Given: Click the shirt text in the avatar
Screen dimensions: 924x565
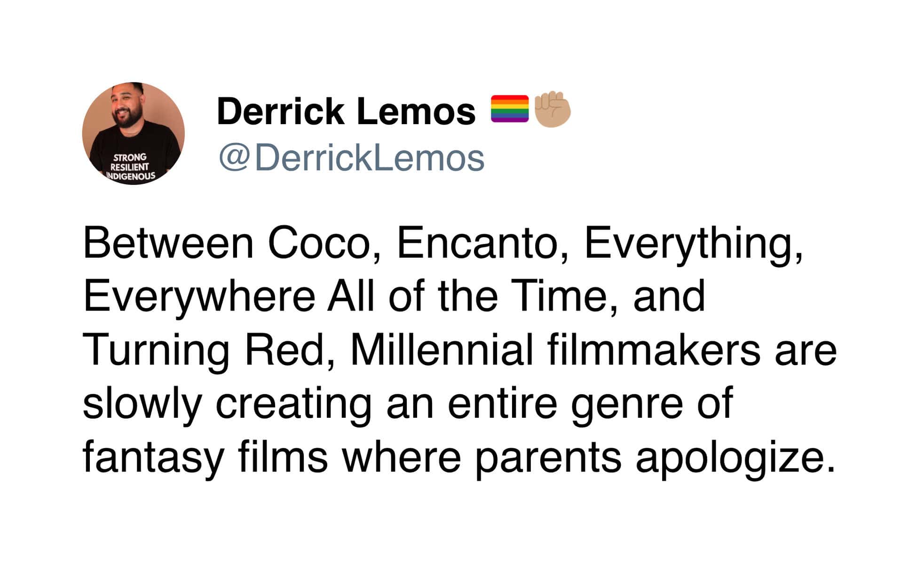Looking at the screenshot, I should pos(130,167).
